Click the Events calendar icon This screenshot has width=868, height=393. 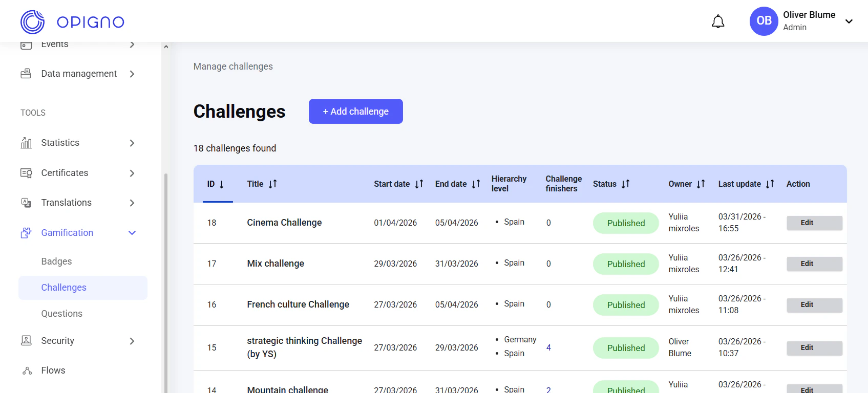pos(26,45)
